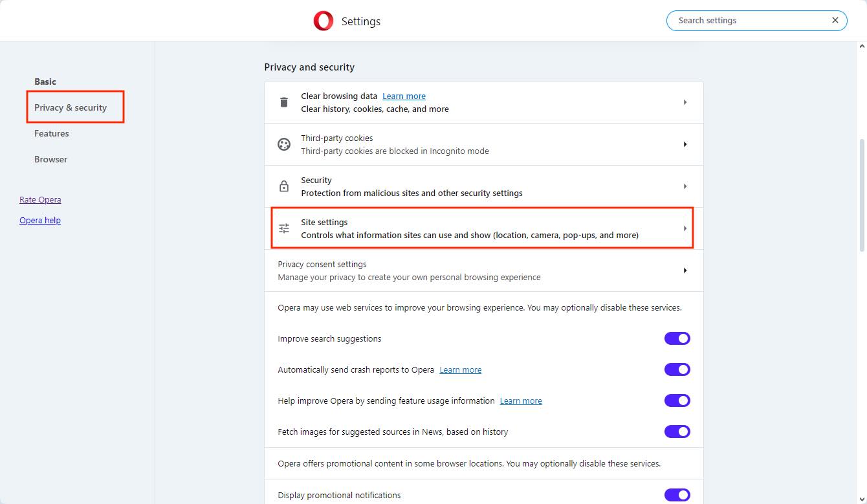
Task: Click the Opera logo icon
Action: click(x=323, y=21)
